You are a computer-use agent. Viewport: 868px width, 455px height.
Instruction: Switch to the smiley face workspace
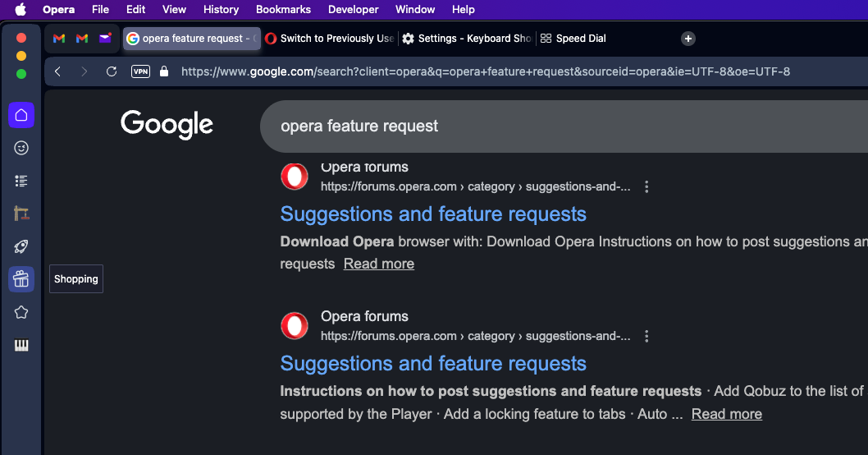[x=21, y=148]
